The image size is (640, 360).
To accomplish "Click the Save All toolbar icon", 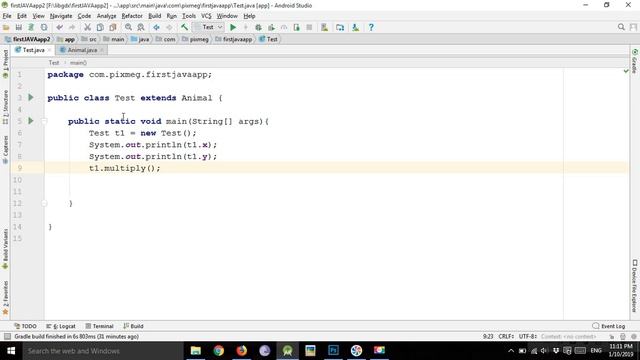I will click(19, 27).
